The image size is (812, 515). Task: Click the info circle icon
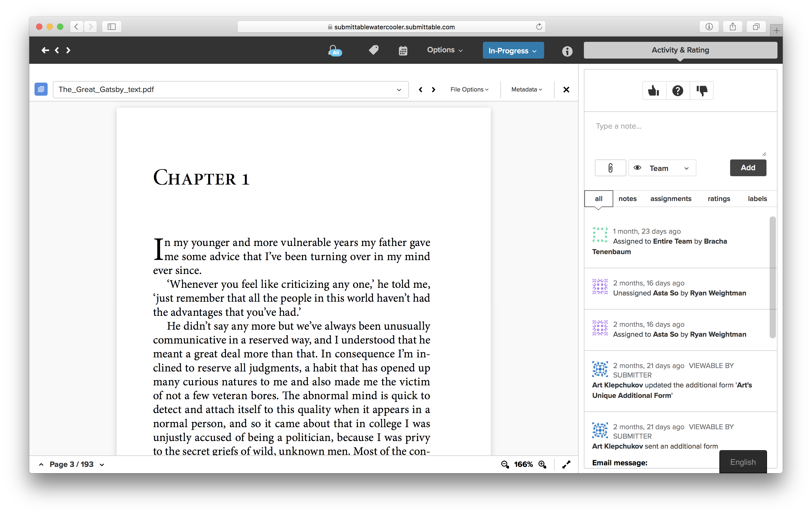[x=567, y=51]
